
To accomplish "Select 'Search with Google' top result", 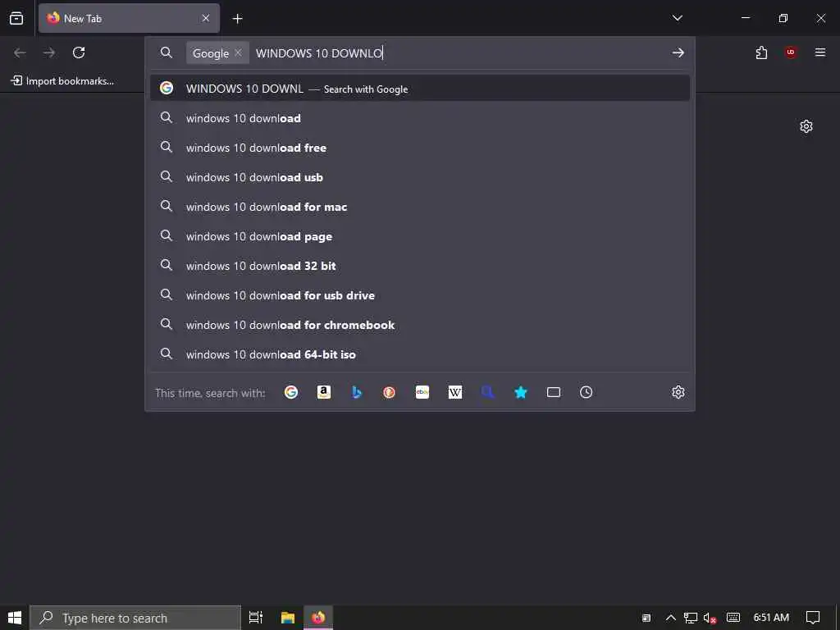I will 420,89.
